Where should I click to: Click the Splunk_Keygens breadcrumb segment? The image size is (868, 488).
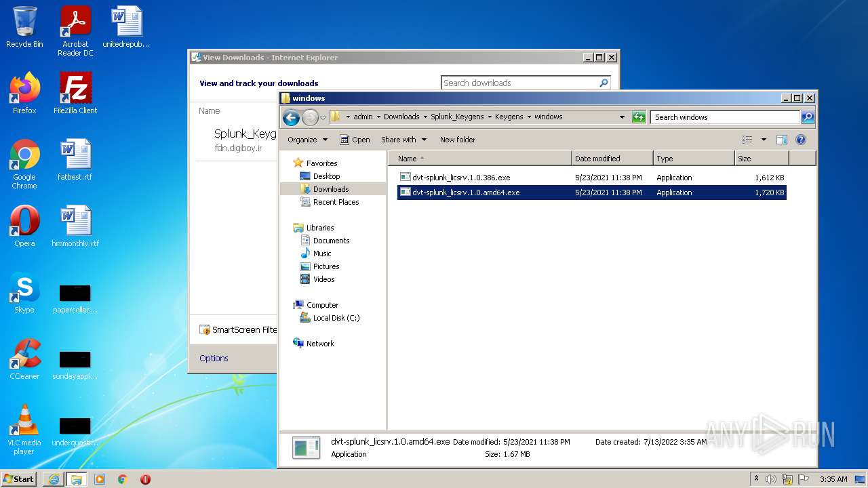tap(457, 117)
